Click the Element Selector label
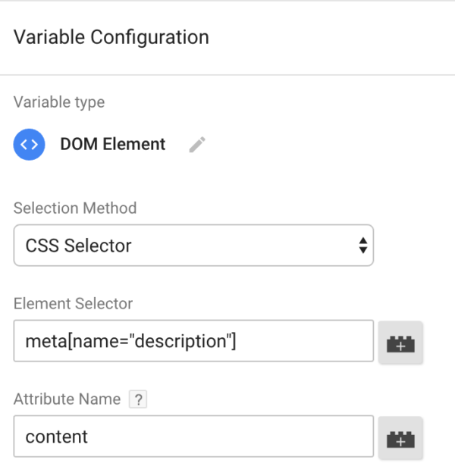Screen dimensions: 455x476 click(74, 304)
